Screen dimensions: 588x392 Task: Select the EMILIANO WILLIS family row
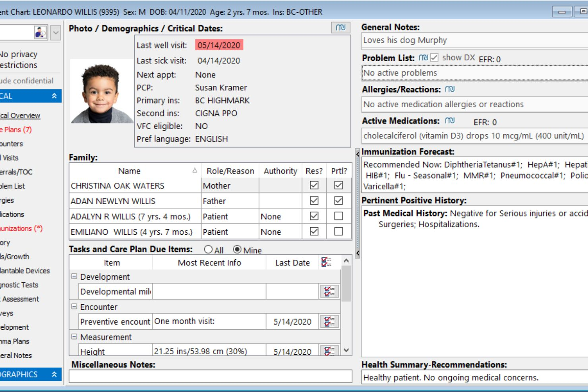coord(210,232)
